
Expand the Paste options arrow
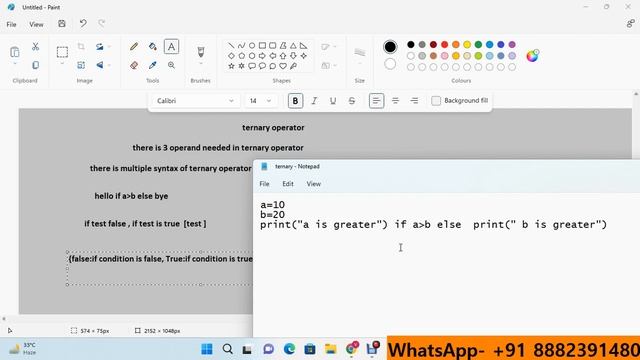tap(15, 64)
